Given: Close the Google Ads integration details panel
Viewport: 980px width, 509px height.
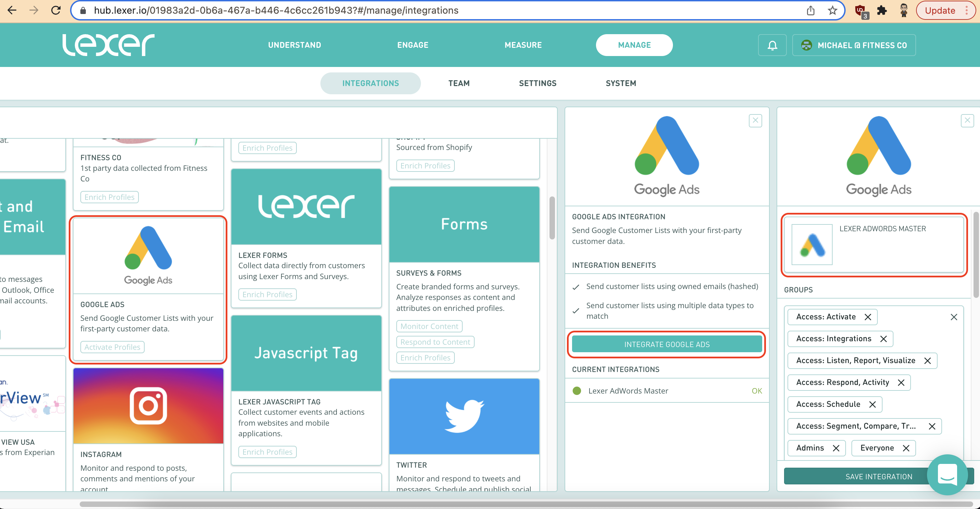Looking at the screenshot, I should 755,121.
